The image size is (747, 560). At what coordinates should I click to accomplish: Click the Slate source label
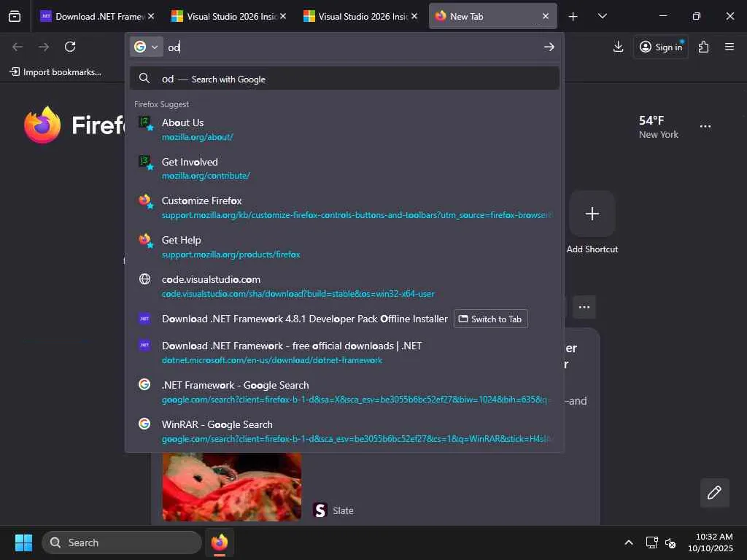(x=343, y=510)
